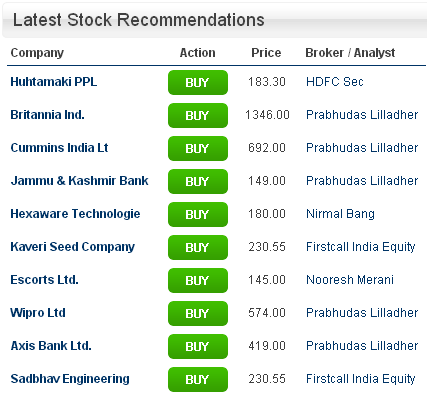Open the Wipro Ltd company link
The width and height of the screenshot is (427, 397).
38,313
